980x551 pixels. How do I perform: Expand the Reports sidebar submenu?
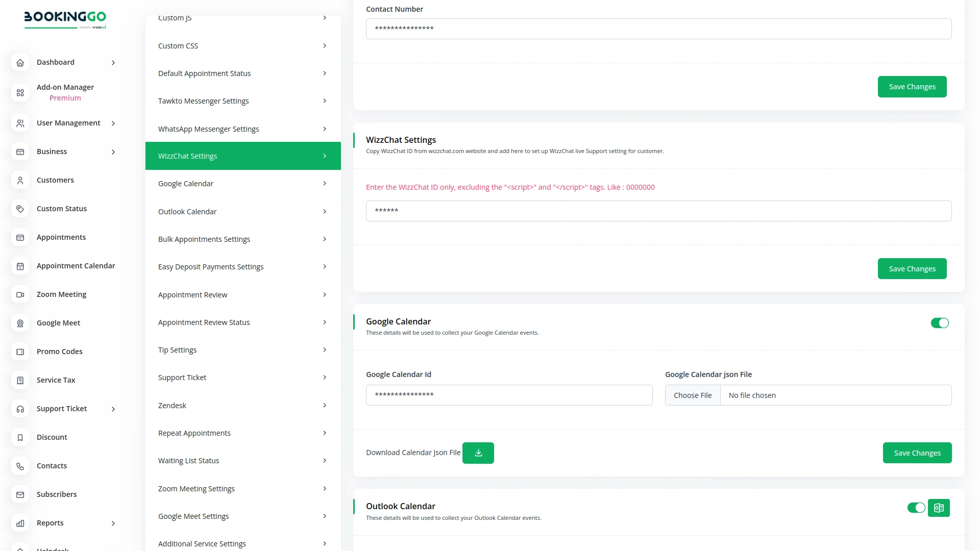pyautogui.click(x=113, y=523)
